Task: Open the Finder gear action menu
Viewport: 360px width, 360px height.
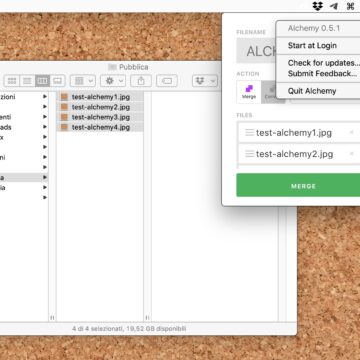Action: pyautogui.click(x=113, y=81)
